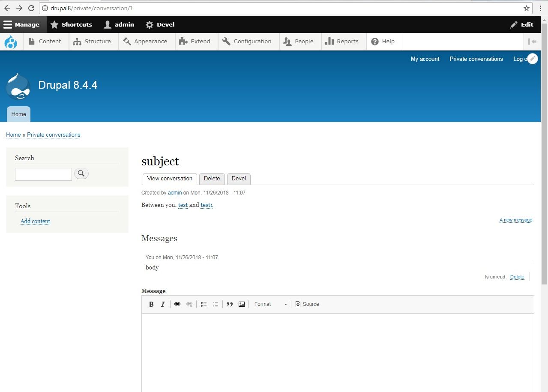
Task: Click the search magnifier icon in sidebar
Action: [81, 173]
